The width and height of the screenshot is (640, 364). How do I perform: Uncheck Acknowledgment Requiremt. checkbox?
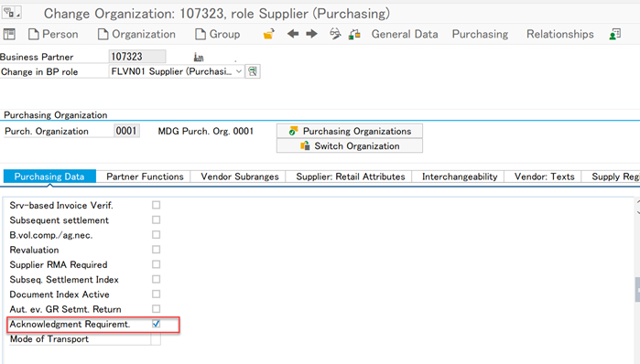pos(156,324)
